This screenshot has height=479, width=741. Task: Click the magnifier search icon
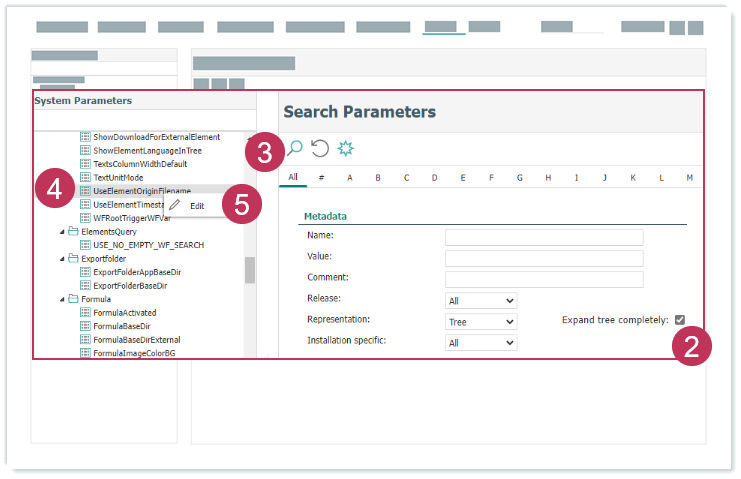coord(295,148)
